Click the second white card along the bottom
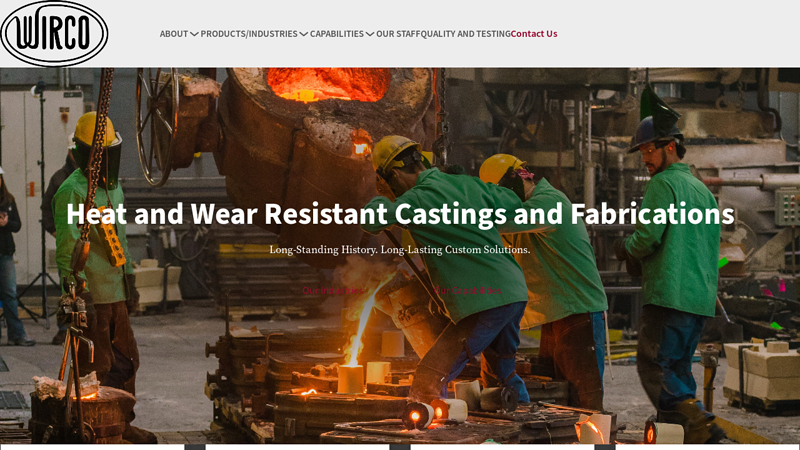Image resolution: width=800 pixels, height=450 pixels. tap(297, 446)
